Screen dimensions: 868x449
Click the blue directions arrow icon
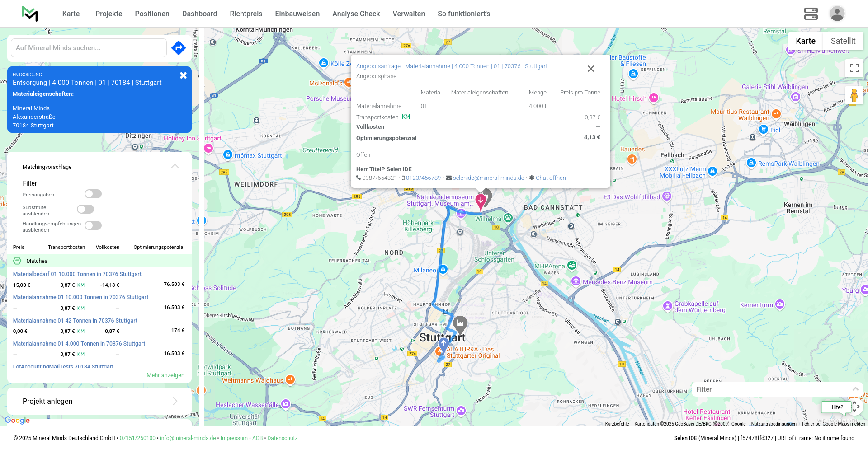click(x=179, y=48)
